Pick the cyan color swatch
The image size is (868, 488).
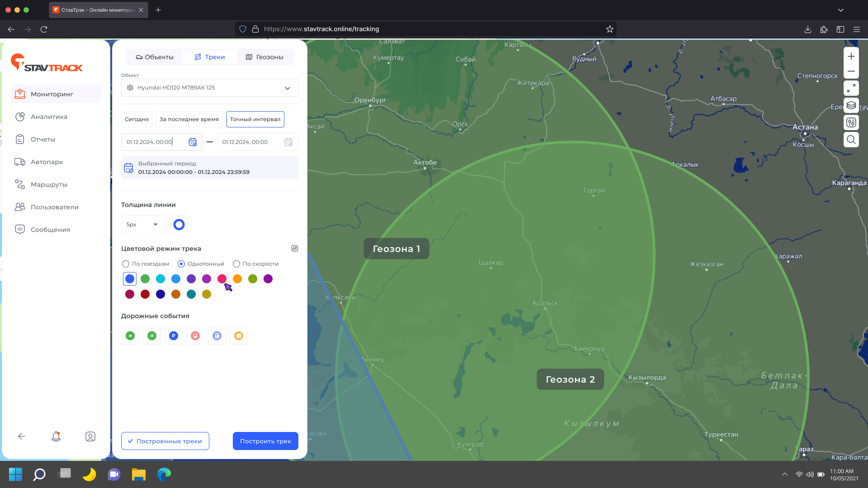point(160,279)
